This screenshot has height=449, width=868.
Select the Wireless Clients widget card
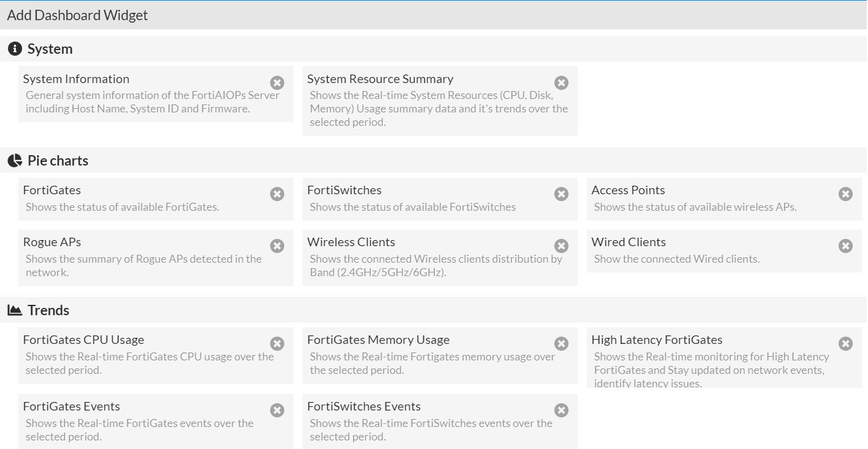pos(428,258)
